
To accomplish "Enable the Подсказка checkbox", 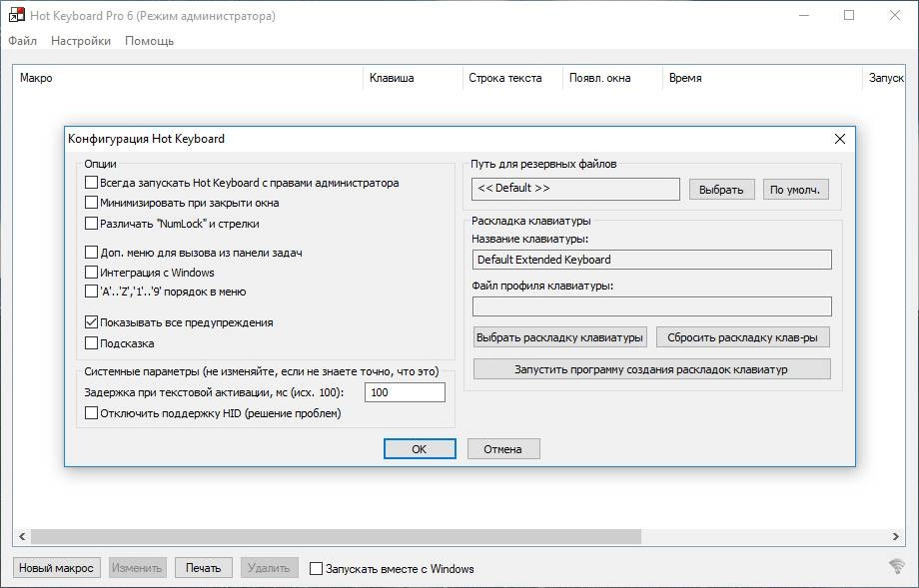I will (x=91, y=343).
